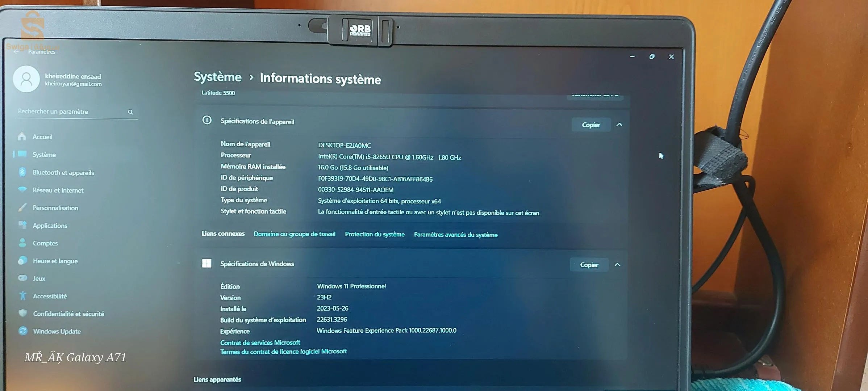Click the Système monitor icon
Screen dimensions: 868x391
coord(22,154)
